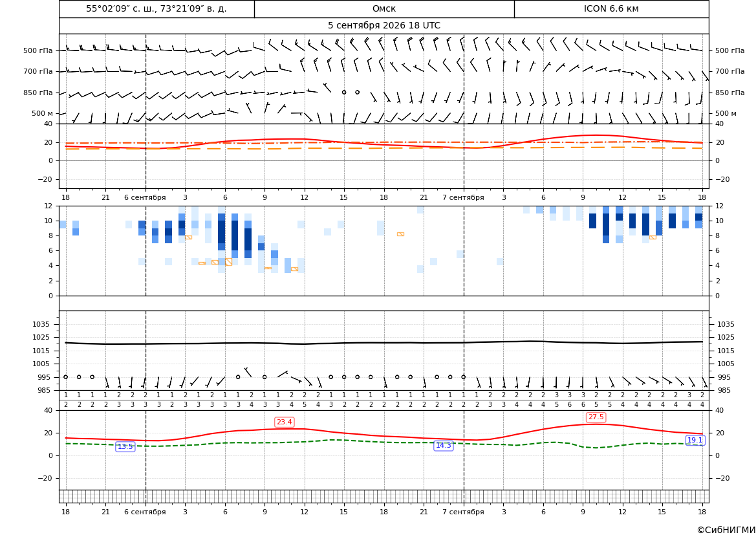Screen dimensions: 756x535
Task: Click the 14.3 minimum temperature label
Action: click(444, 445)
